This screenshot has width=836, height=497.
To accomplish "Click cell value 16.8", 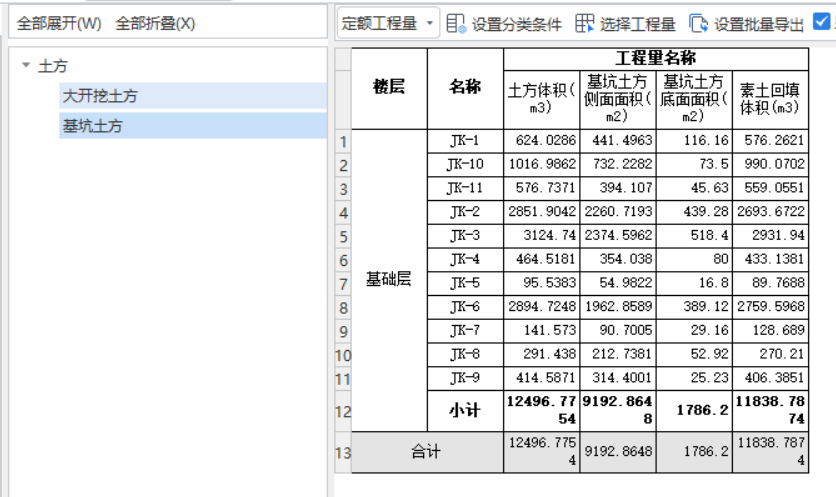I will point(694,283).
